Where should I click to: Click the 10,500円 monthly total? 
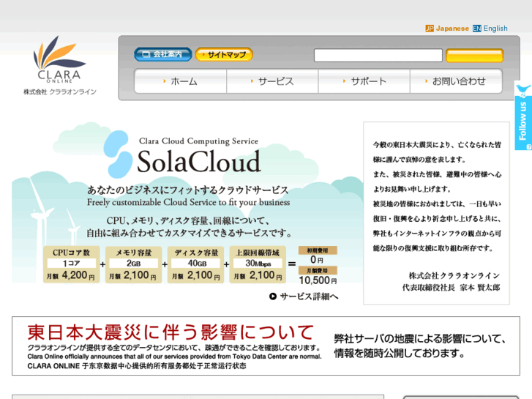coord(318,280)
